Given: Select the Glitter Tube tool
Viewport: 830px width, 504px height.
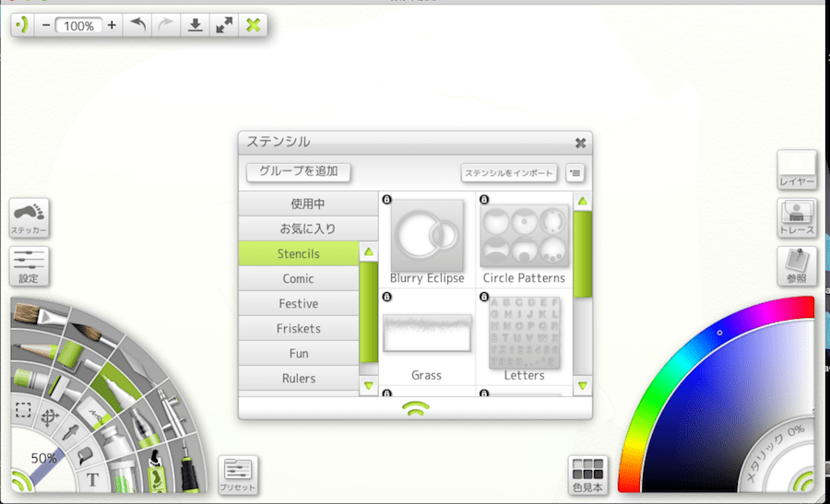Looking at the screenshot, I should coord(125,476).
